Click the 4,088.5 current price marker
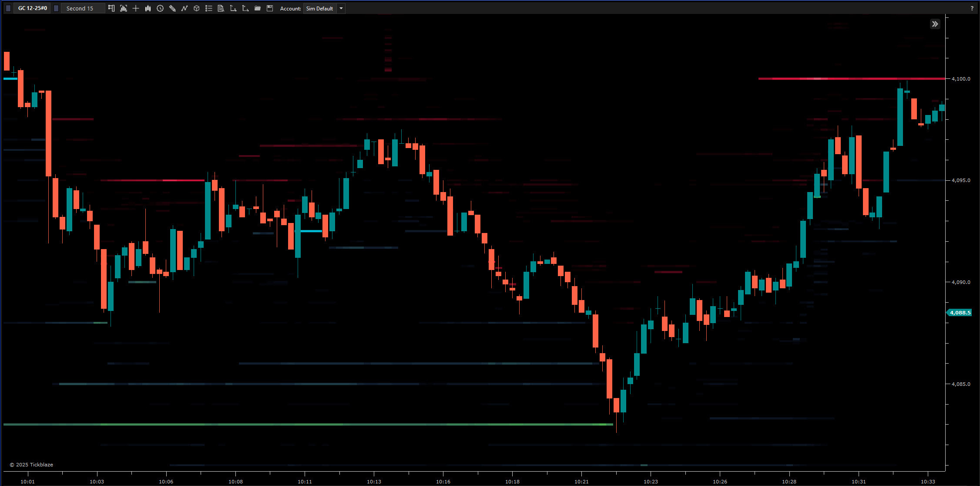 point(960,313)
